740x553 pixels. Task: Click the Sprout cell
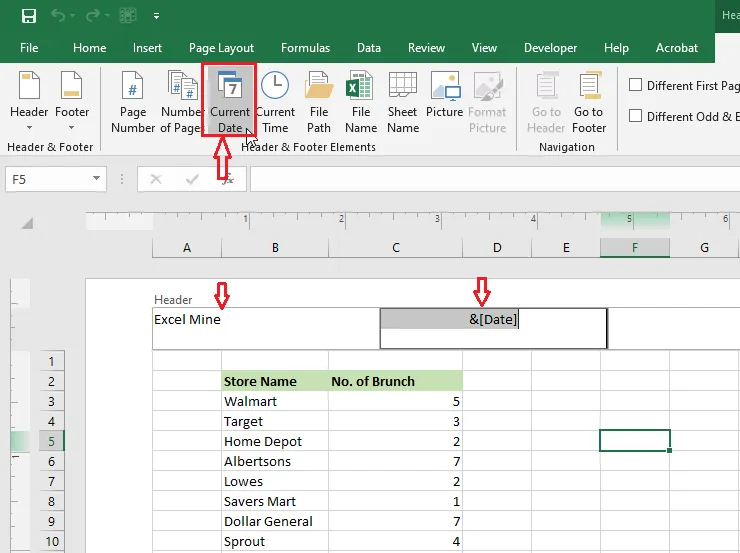275,541
